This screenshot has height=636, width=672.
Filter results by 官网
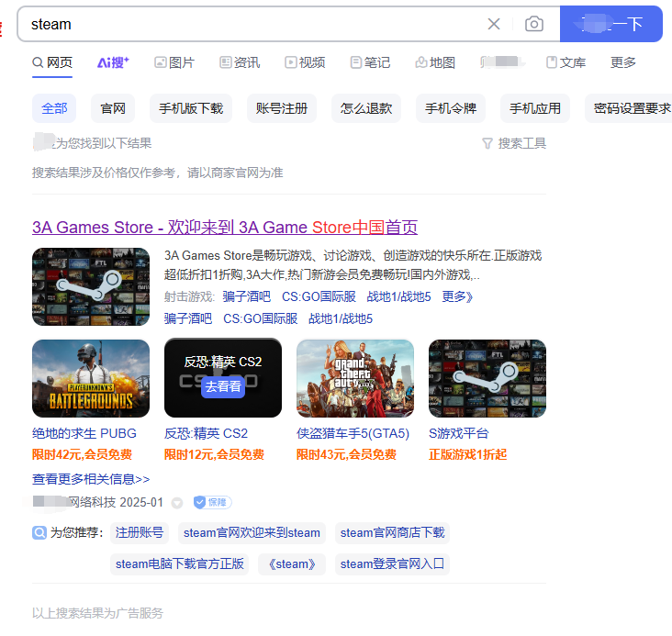point(113,108)
